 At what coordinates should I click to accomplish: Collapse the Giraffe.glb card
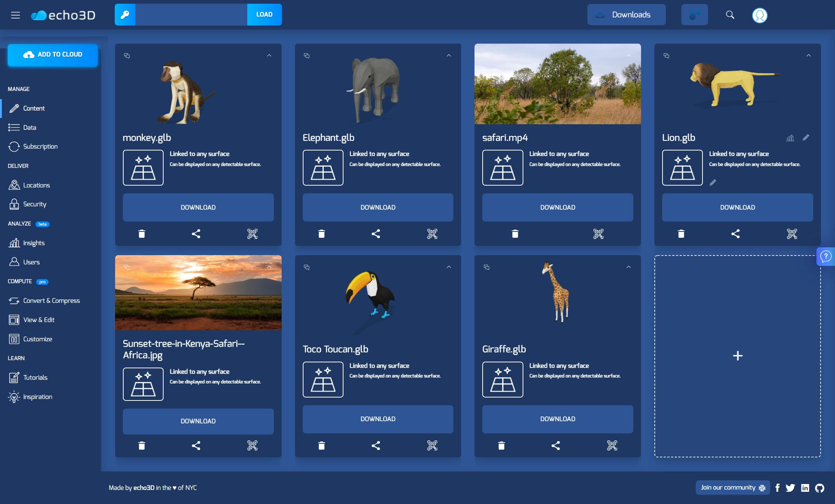(628, 267)
